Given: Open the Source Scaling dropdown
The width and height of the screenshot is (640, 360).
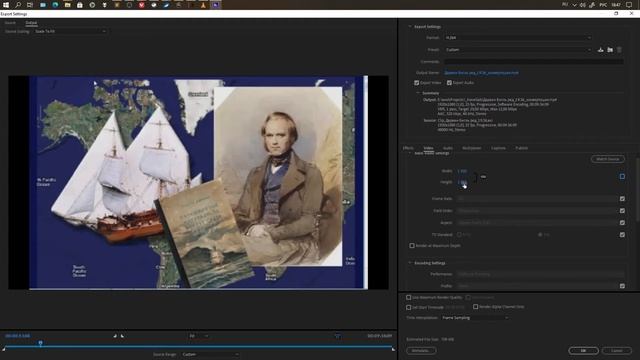Looking at the screenshot, I should [x=70, y=31].
